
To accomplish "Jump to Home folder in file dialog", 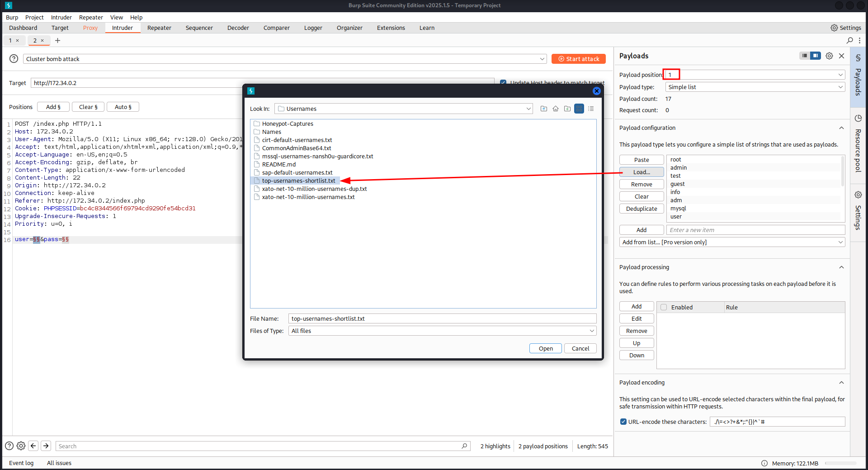I will pyautogui.click(x=556, y=109).
